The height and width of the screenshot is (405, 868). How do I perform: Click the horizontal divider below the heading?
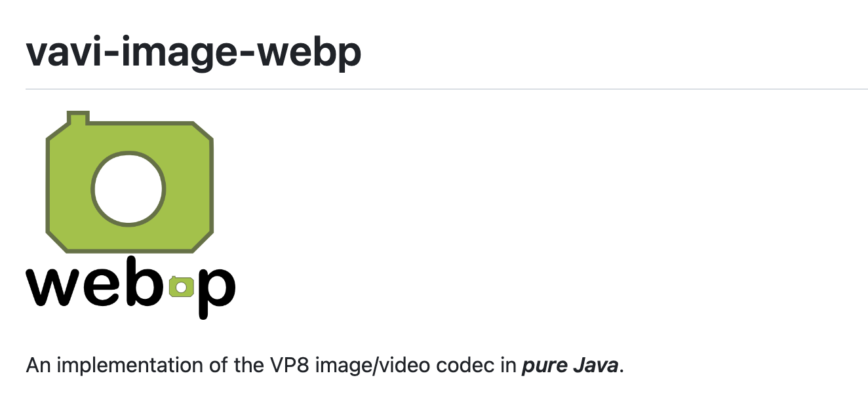click(446, 88)
